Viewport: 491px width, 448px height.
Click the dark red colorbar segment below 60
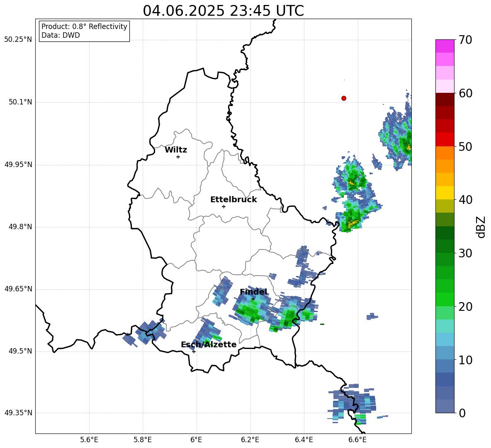445,99
